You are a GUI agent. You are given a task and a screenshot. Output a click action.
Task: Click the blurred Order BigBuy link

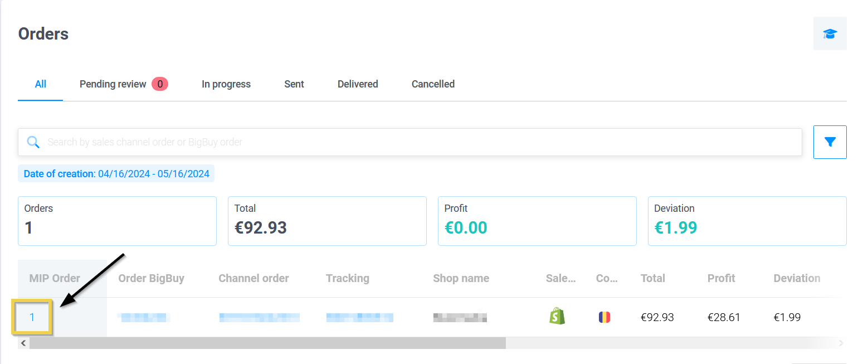[x=144, y=318]
